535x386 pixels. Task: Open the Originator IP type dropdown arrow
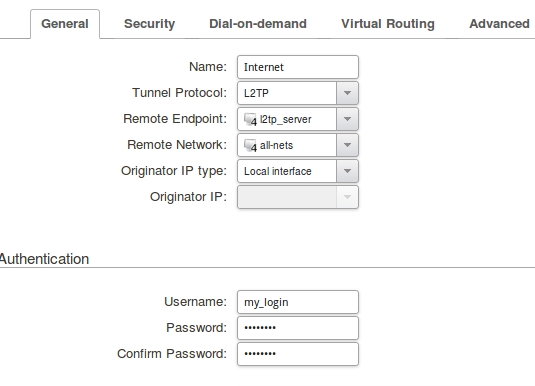click(x=347, y=171)
